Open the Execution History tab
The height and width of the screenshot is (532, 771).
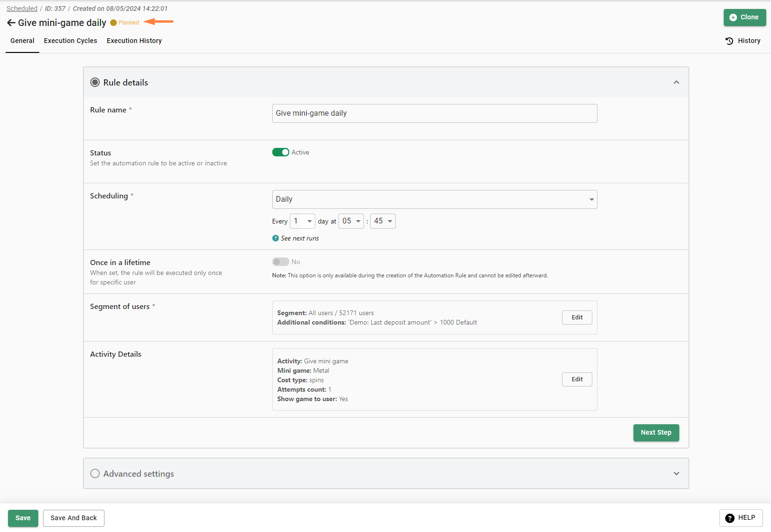134,41
